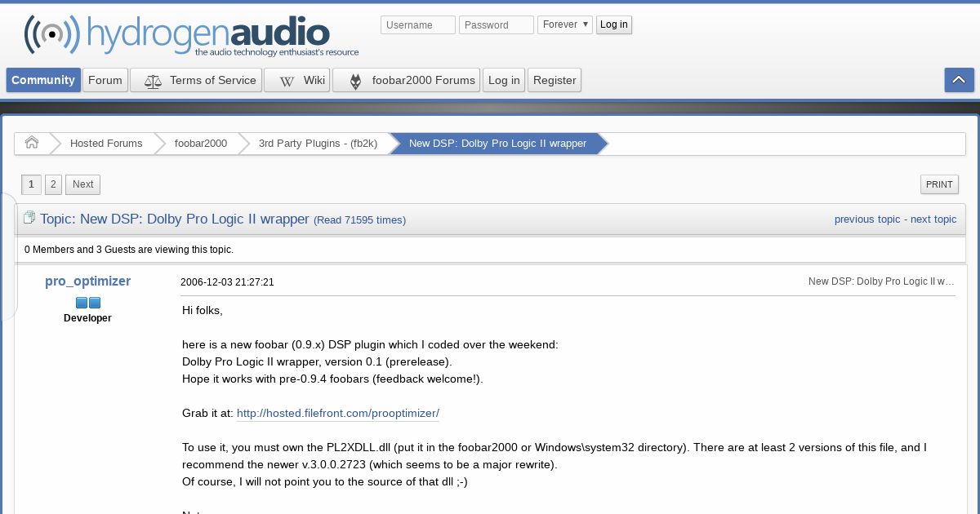Open the Wiki menu item
The width and height of the screenshot is (980, 514).
tap(297, 80)
